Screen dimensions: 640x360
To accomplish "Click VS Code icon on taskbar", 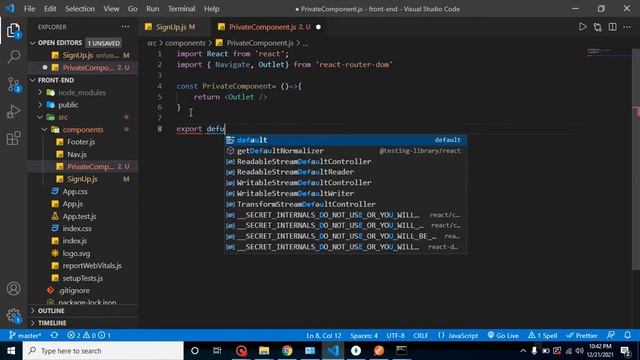I will (333, 351).
